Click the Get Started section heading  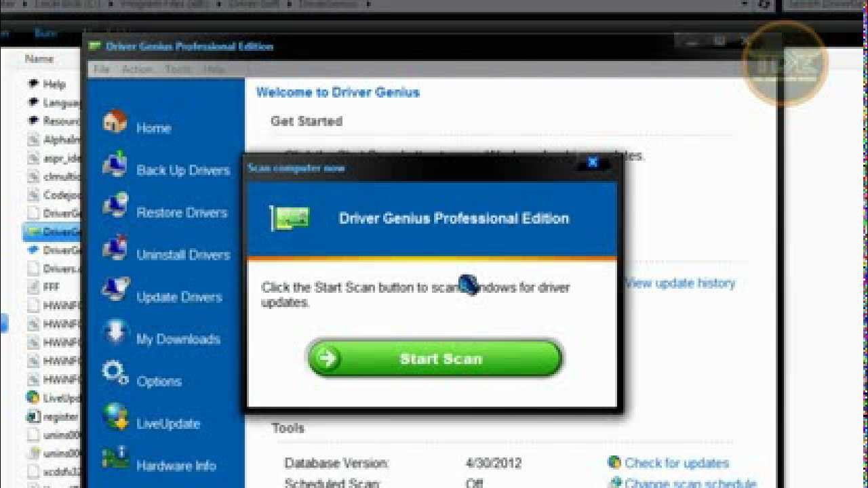tap(307, 121)
